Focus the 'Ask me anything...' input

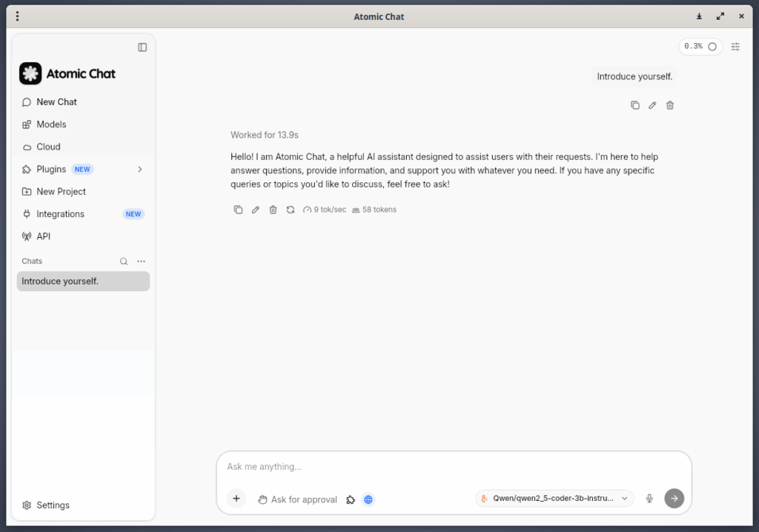[x=454, y=467]
